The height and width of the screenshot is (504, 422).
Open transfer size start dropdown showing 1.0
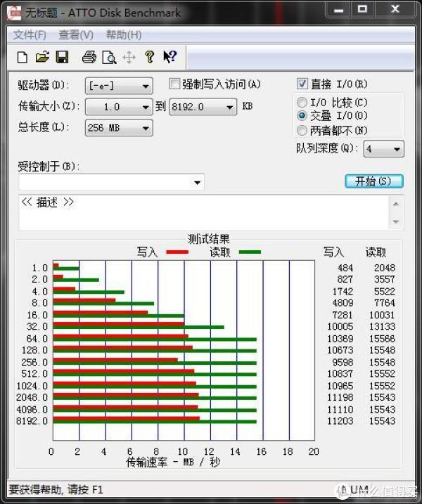[x=119, y=107]
